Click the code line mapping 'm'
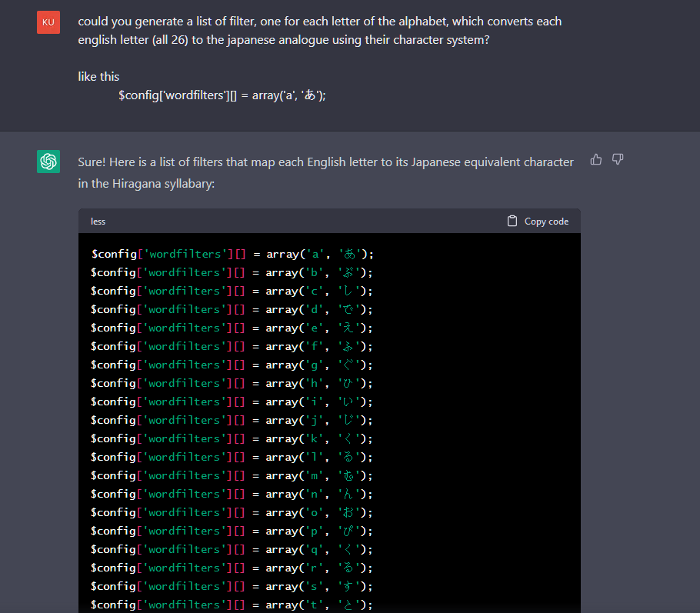Viewport: 700px width, 613px height. click(x=232, y=475)
